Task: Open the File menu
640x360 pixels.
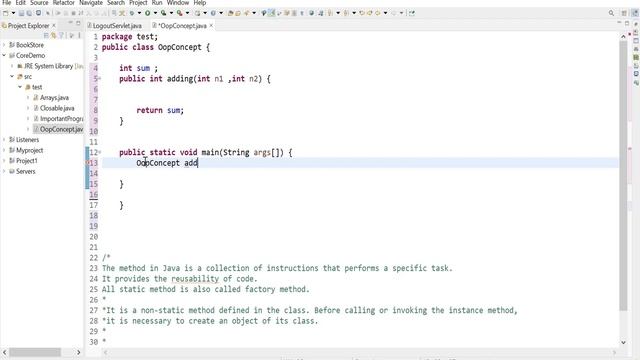Action: point(7,3)
